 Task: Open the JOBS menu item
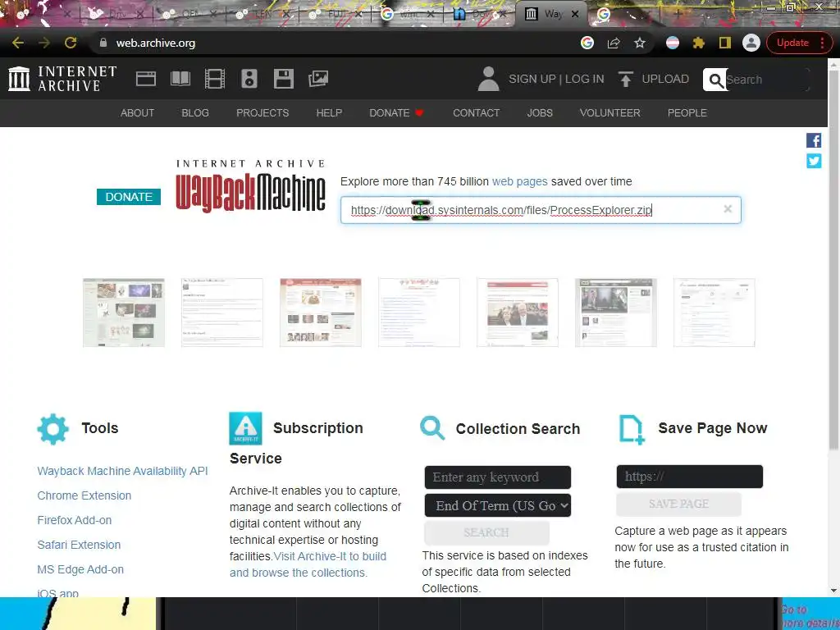click(x=540, y=113)
